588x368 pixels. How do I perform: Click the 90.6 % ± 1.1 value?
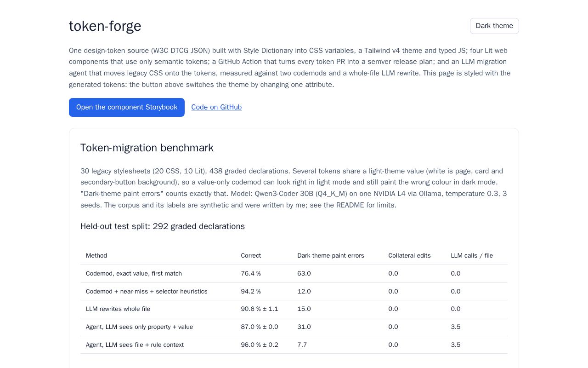point(260,309)
